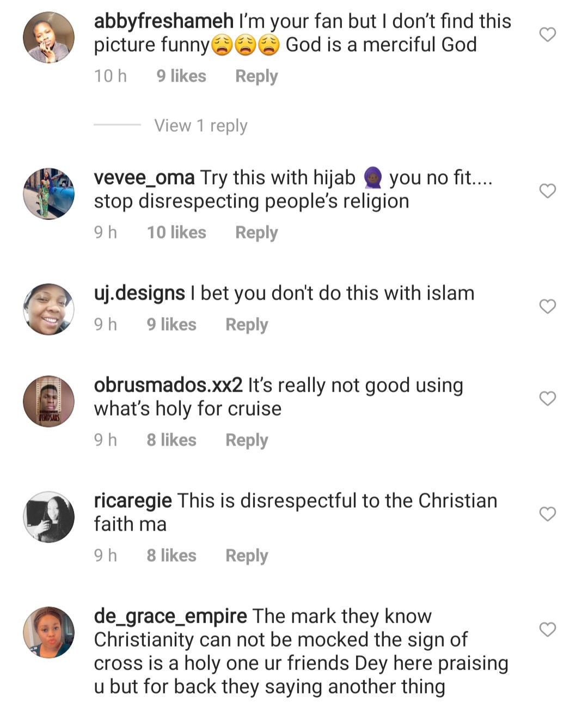The height and width of the screenshot is (707, 588).
Task: Open uj.designs profile avatar
Action: [x=48, y=309]
